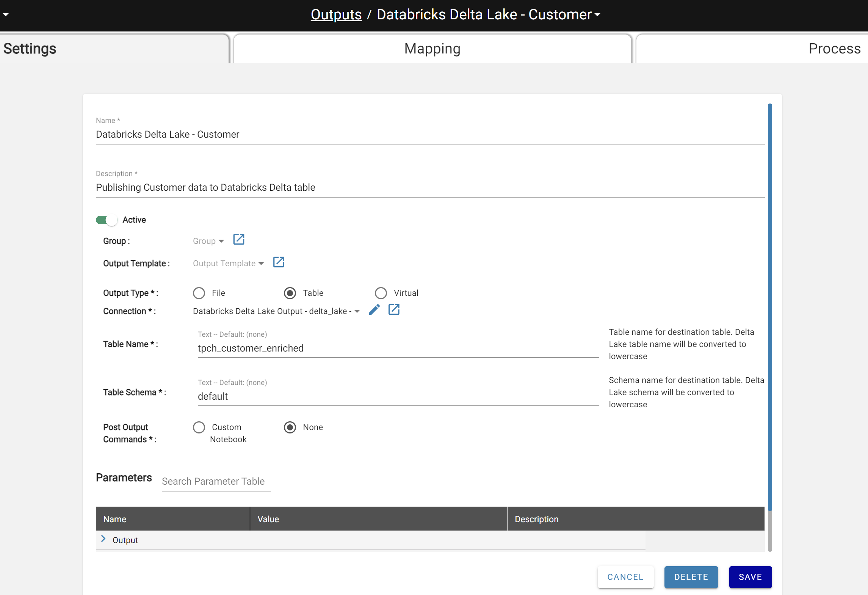Open the Output Template dropdown

(228, 264)
